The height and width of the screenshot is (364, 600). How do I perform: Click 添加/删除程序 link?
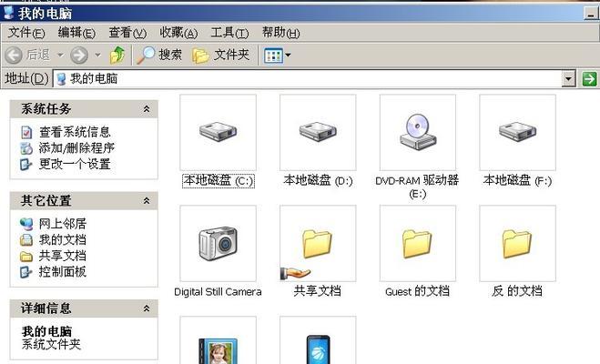click(x=76, y=148)
